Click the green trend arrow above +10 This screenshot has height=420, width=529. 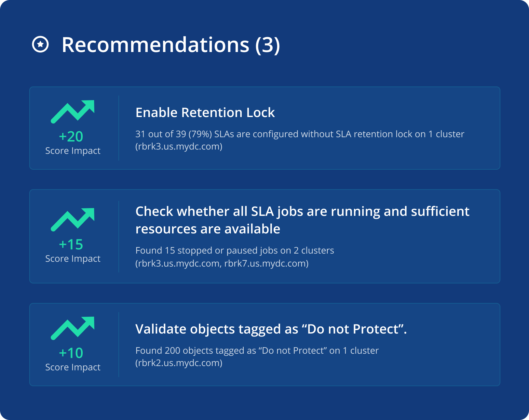click(x=73, y=328)
